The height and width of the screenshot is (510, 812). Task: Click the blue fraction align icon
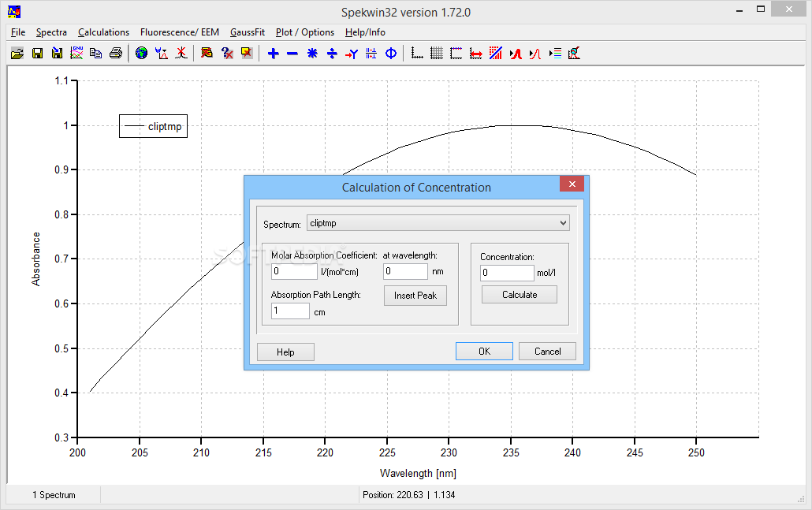click(x=371, y=54)
